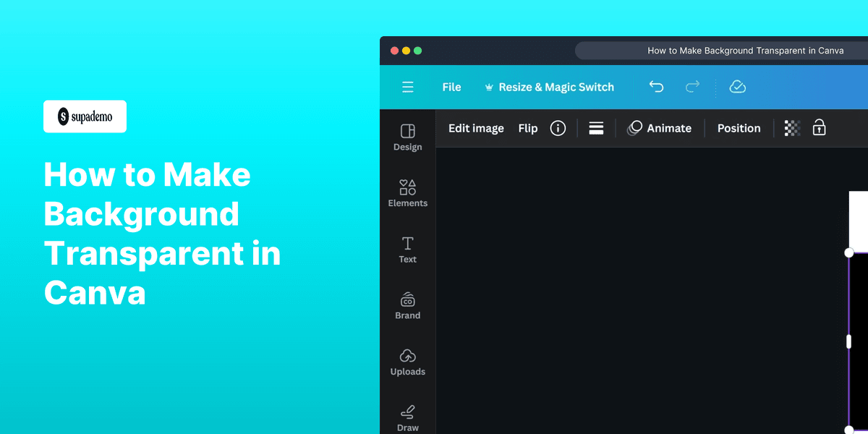Open the Uploads panel
868x434 pixels.
pyautogui.click(x=407, y=362)
